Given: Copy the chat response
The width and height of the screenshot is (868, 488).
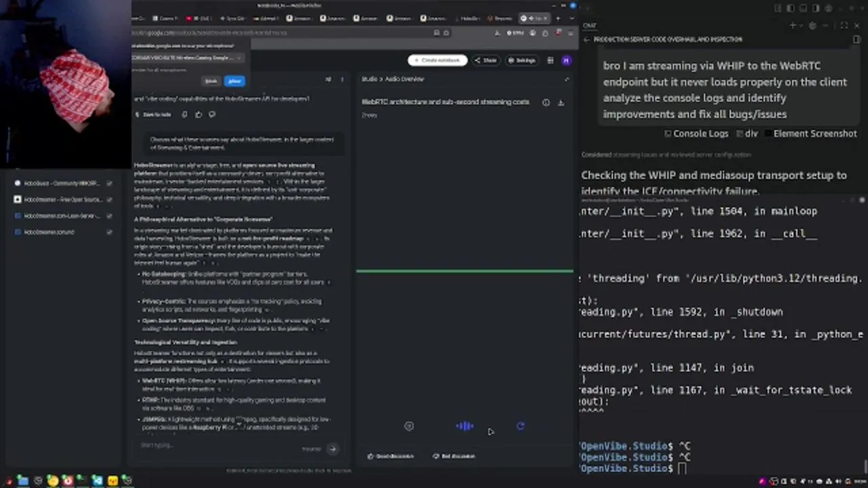Looking at the screenshot, I should 184,115.
